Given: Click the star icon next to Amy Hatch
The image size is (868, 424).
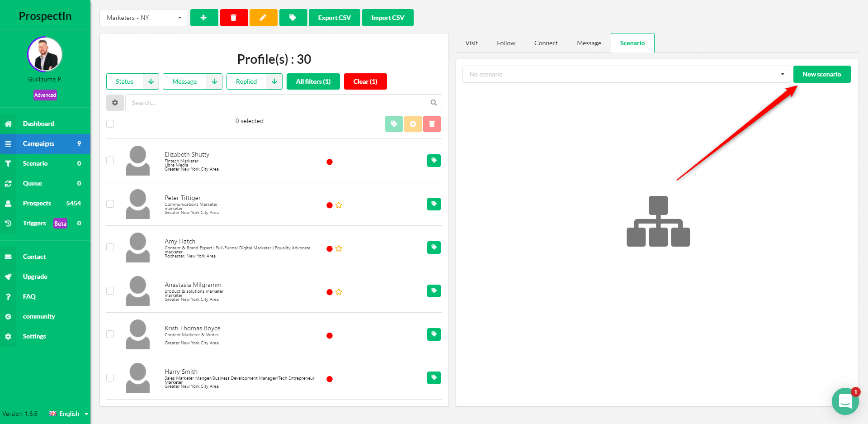Looking at the screenshot, I should pos(339,248).
